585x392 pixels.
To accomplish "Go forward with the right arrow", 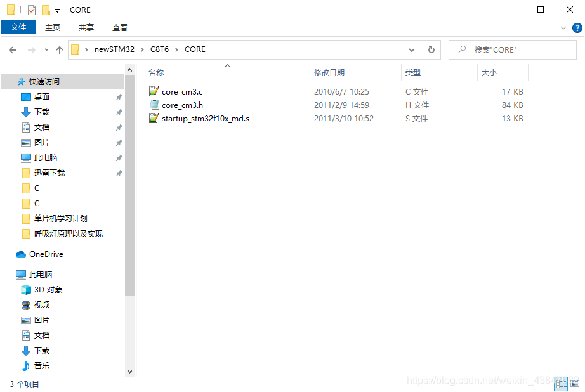I will click(32, 50).
